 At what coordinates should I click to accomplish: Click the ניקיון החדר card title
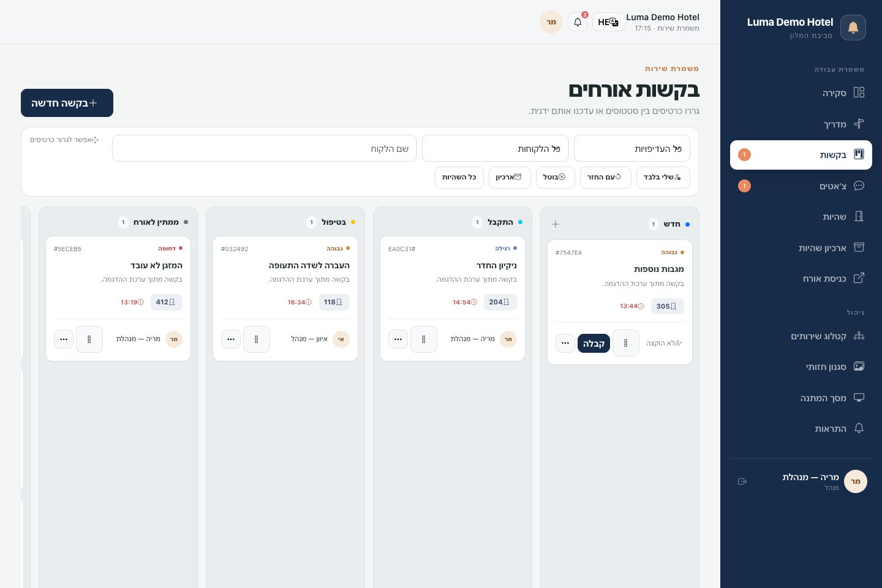(x=497, y=266)
